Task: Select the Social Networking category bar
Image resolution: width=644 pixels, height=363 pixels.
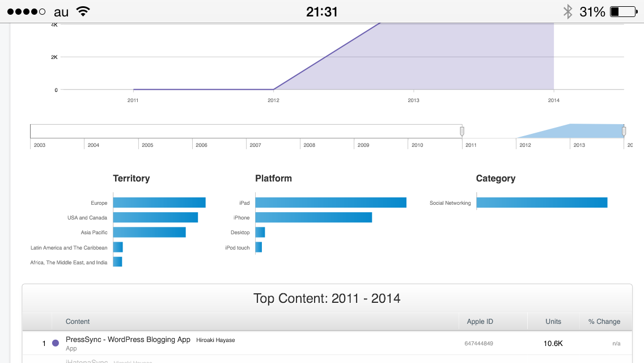Action: point(541,202)
